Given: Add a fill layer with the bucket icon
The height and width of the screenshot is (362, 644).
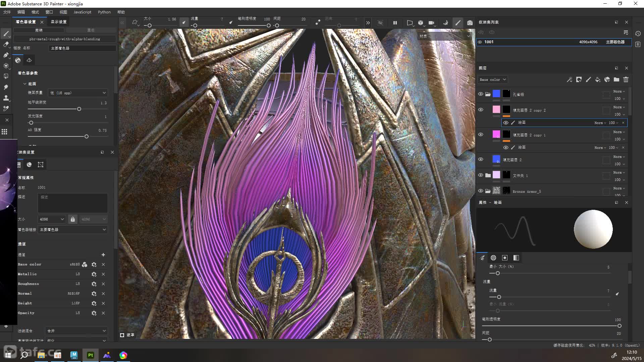Looking at the screenshot, I should (598, 80).
